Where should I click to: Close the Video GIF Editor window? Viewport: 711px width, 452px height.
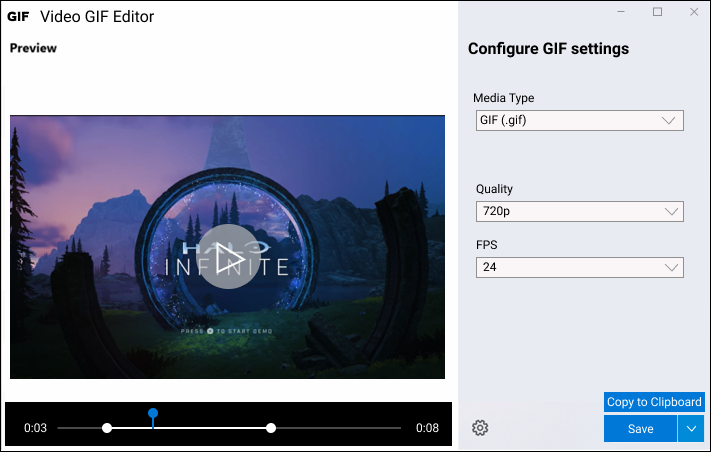(694, 12)
